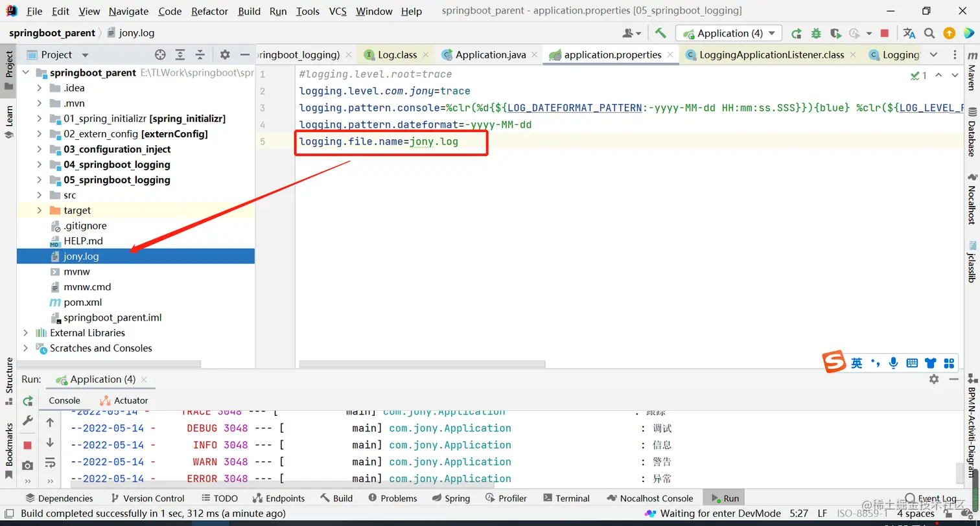This screenshot has height=526, width=980.
Task: Switch to LoggingApplicationListener.class tab
Action: point(771,55)
